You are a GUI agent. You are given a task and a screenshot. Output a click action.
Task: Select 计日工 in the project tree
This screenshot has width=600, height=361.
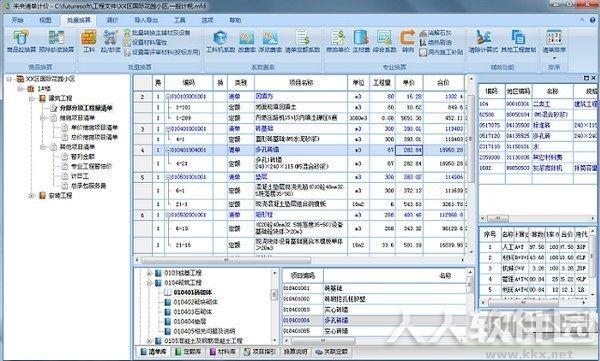[80, 176]
